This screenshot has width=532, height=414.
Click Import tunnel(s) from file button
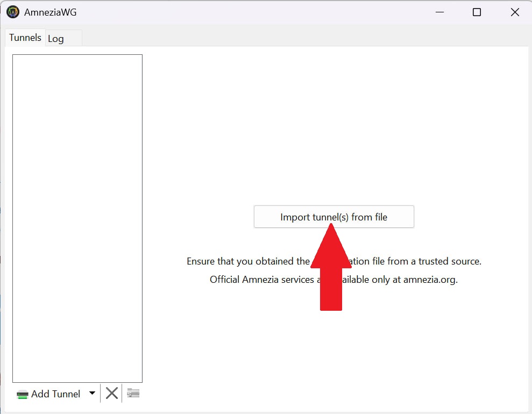coord(334,217)
